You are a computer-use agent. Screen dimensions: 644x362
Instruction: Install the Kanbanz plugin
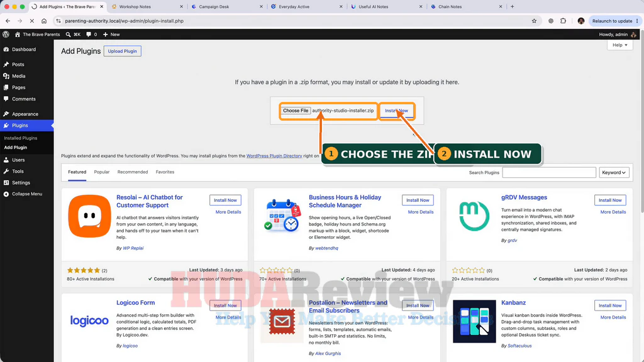click(610, 306)
